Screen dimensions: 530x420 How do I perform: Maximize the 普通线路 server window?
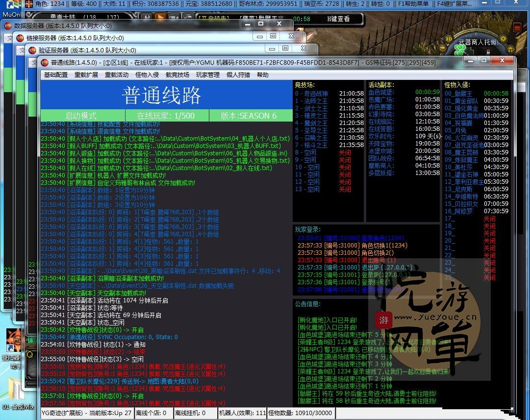tap(483, 60)
